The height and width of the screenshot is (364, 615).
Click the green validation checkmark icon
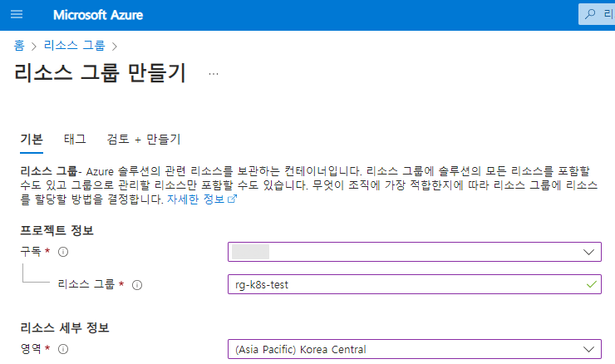592,284
